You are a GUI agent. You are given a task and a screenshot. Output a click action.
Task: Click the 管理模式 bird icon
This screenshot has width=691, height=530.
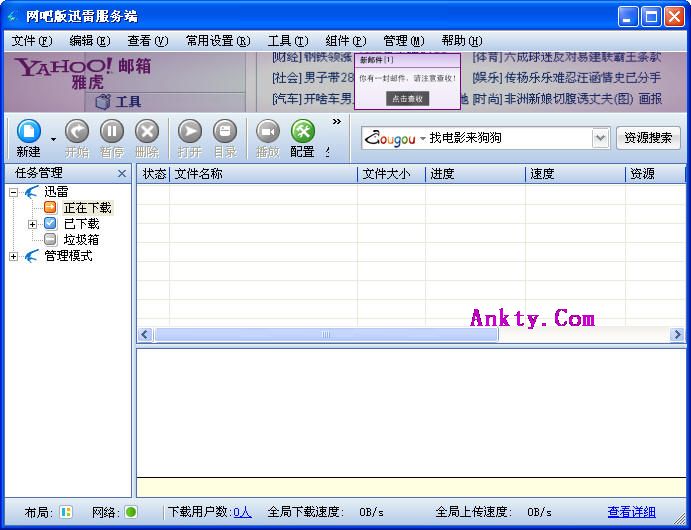coord(32,256)
